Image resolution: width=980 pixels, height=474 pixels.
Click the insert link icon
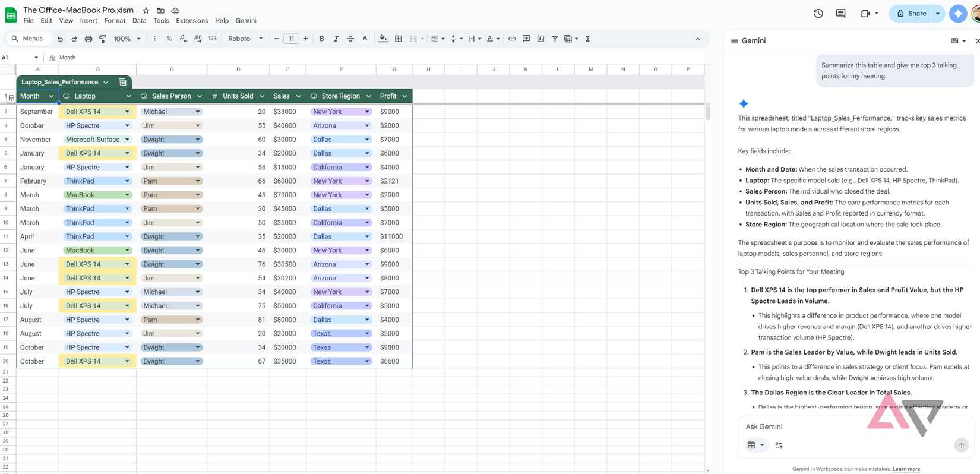pyautogui.click(x=512, y=39)
